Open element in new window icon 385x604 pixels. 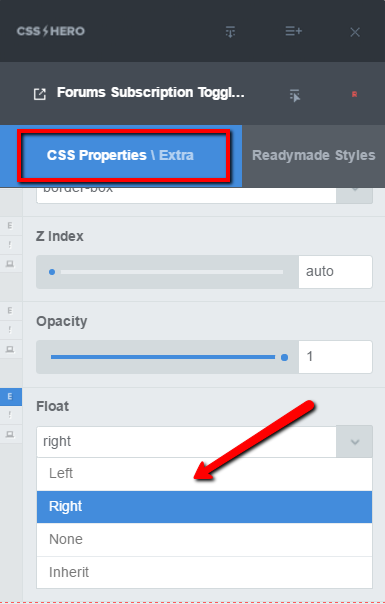[40, 94]
